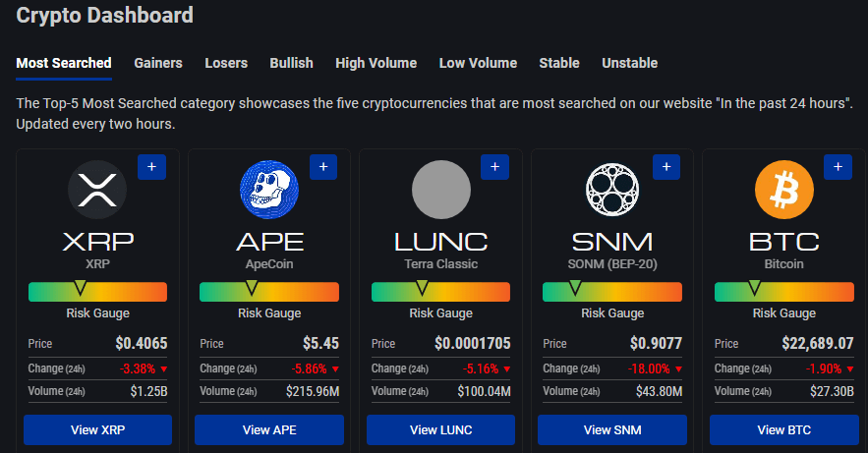Add SNM using its plus button

[666, 167]
